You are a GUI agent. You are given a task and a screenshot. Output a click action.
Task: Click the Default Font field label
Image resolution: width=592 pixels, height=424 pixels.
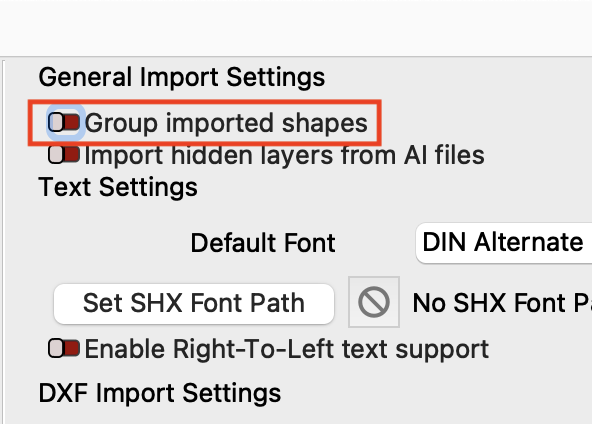[x=263, y=243]
